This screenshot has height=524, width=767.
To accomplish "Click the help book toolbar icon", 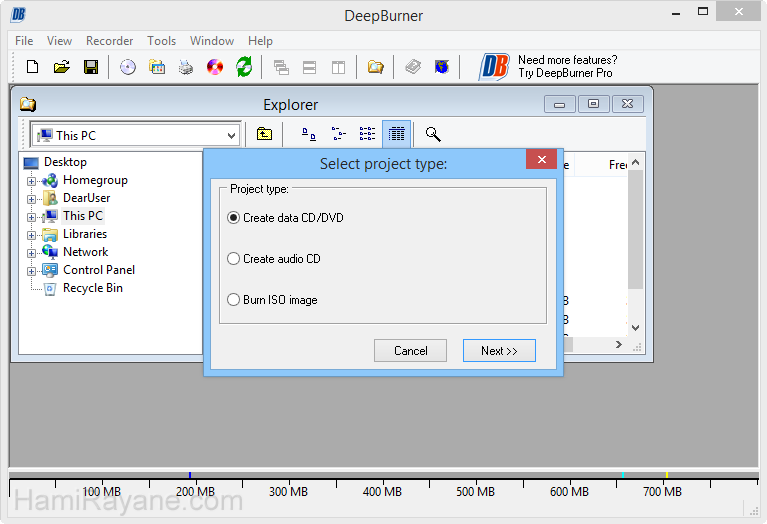I will 413,67.
